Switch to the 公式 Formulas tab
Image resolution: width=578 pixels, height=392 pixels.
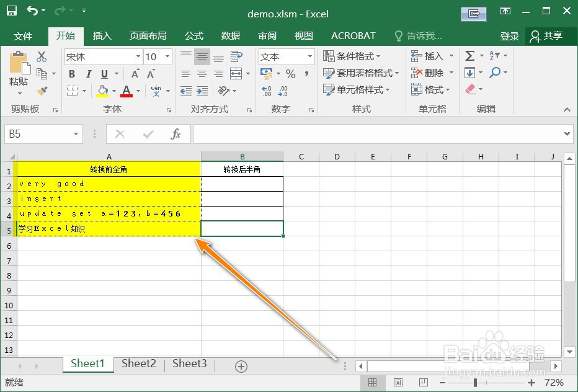click(194, 36)
